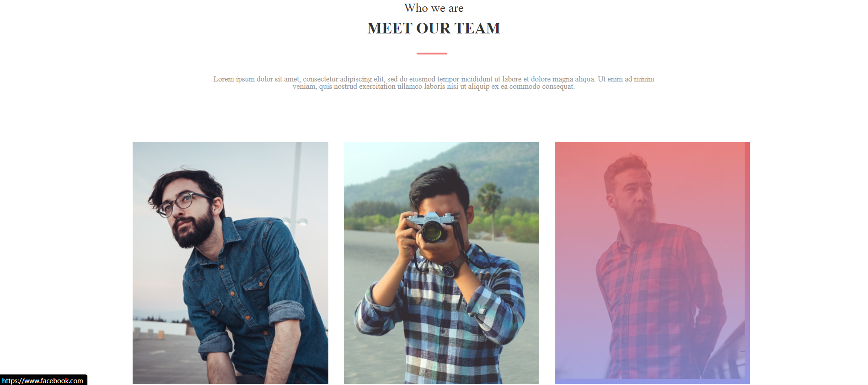Click the facebook.com status bar URL
Image resolution: width=868 pixels, height=385 pixels.
43,380
